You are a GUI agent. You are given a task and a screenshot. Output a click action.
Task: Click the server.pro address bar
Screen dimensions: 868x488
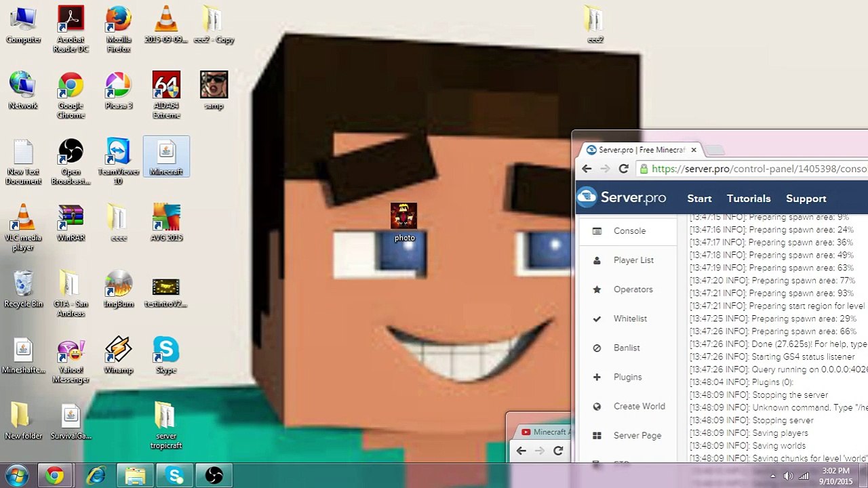751,169
